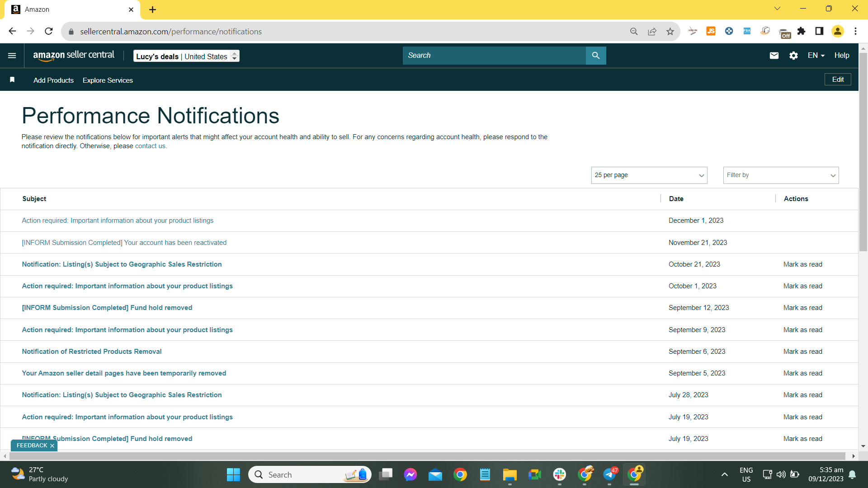Click the FEEDBACK button

click(x=32, y=446)
